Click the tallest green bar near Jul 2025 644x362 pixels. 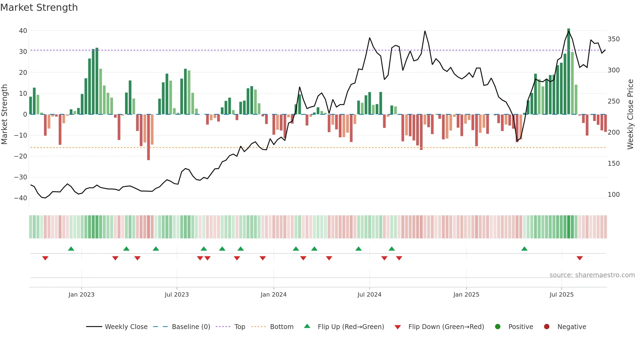pyautogui.click(x=569, y=71)
